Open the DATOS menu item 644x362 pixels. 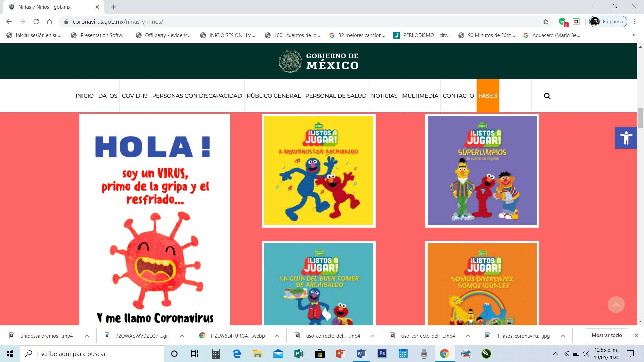point(108,96)
